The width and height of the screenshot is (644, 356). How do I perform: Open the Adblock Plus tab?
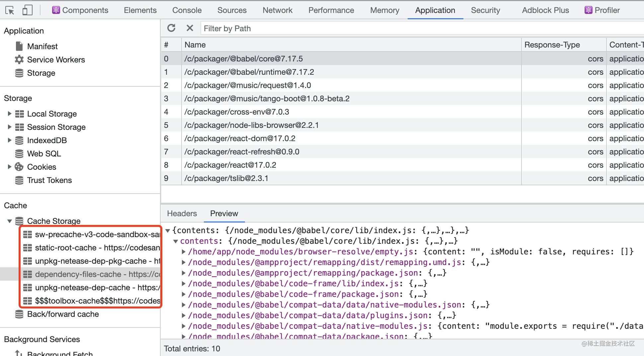click(545, 10)
